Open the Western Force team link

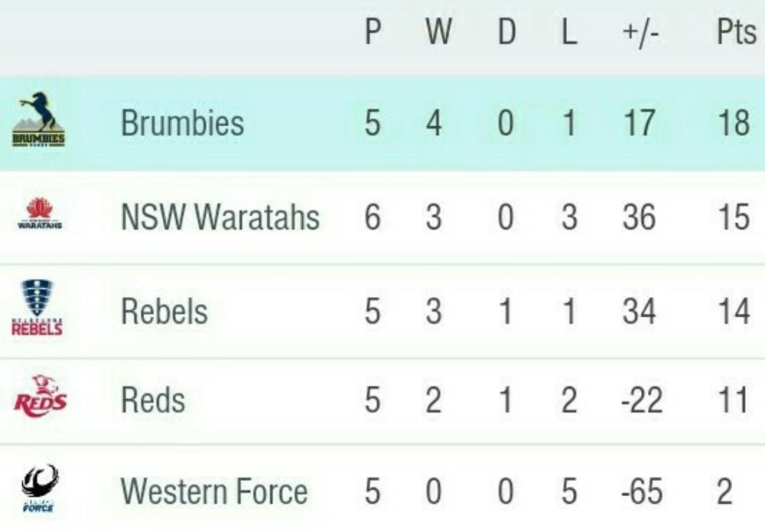[214, 491]
